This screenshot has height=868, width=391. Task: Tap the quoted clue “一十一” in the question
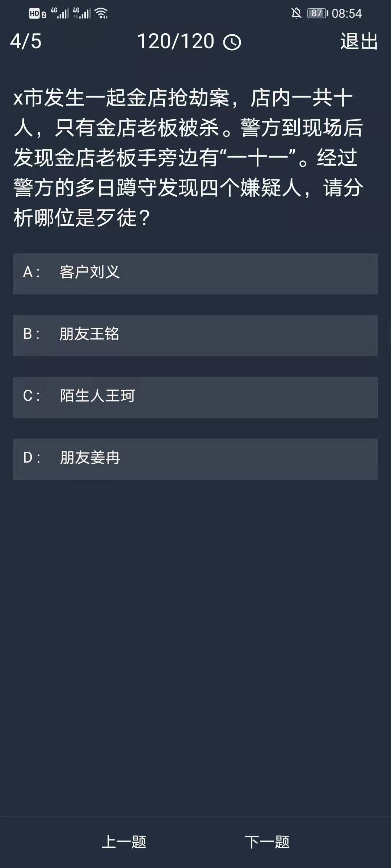pyautogui.click(x=258, y=158)
